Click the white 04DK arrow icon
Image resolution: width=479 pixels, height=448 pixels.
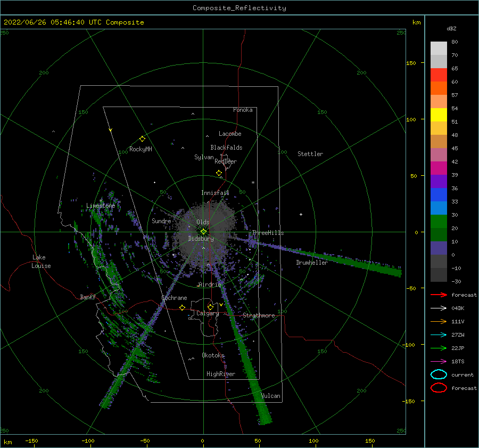439,308
